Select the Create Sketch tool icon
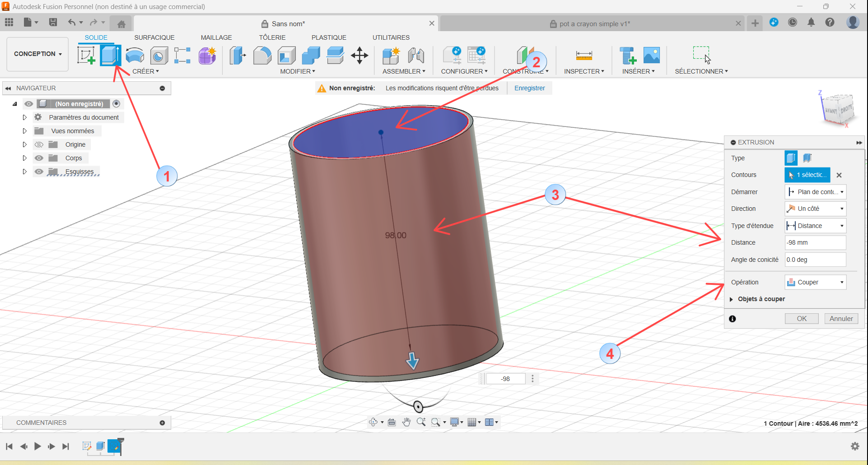868x465 pixels. click(86, 56)
